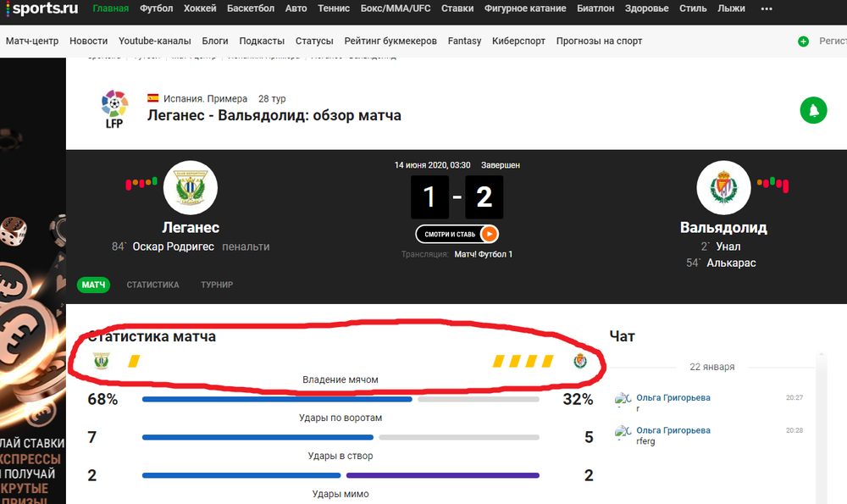Screen dimensions: 847x504
Task: Click the orange play icon on Смотри и ставь
Action: click(x=489, y=234)
